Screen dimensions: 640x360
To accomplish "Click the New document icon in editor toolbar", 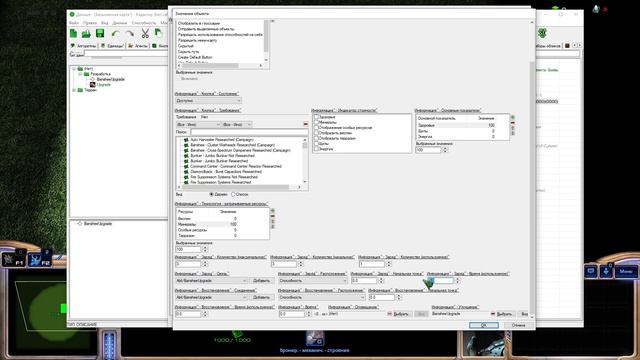I will point(73,33).
